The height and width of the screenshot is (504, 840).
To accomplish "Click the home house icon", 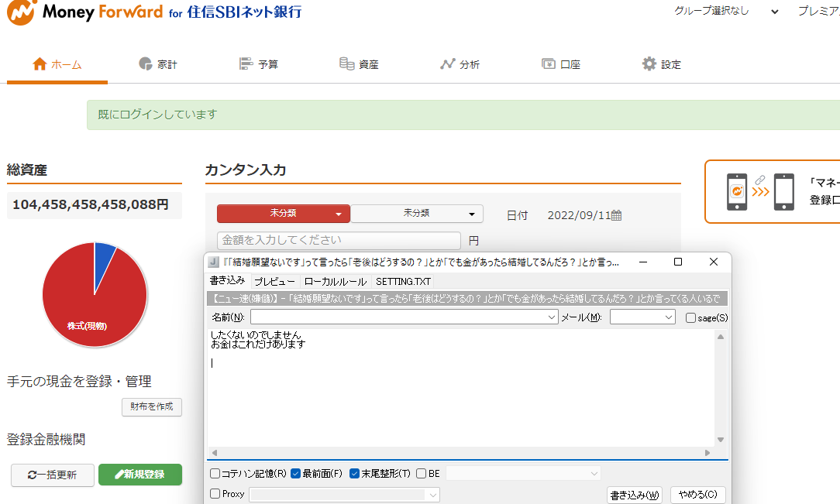I will coord(40,64).
